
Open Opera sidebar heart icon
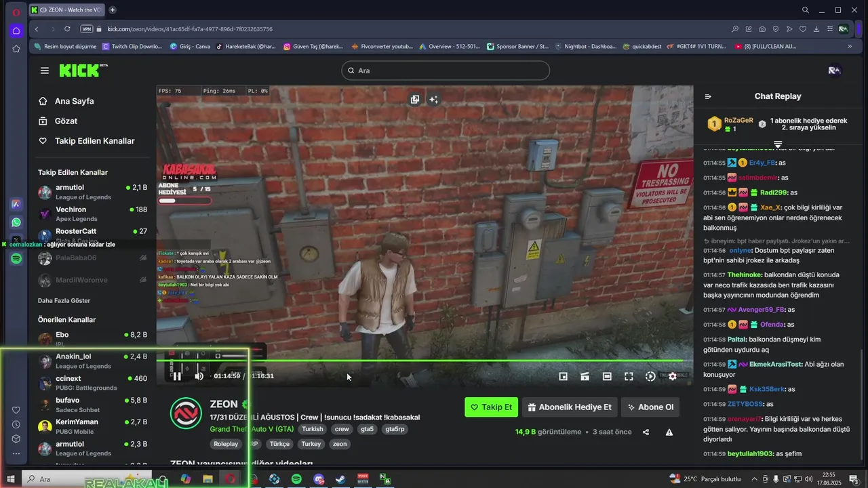pyautogui.click(x=16, y=409)
